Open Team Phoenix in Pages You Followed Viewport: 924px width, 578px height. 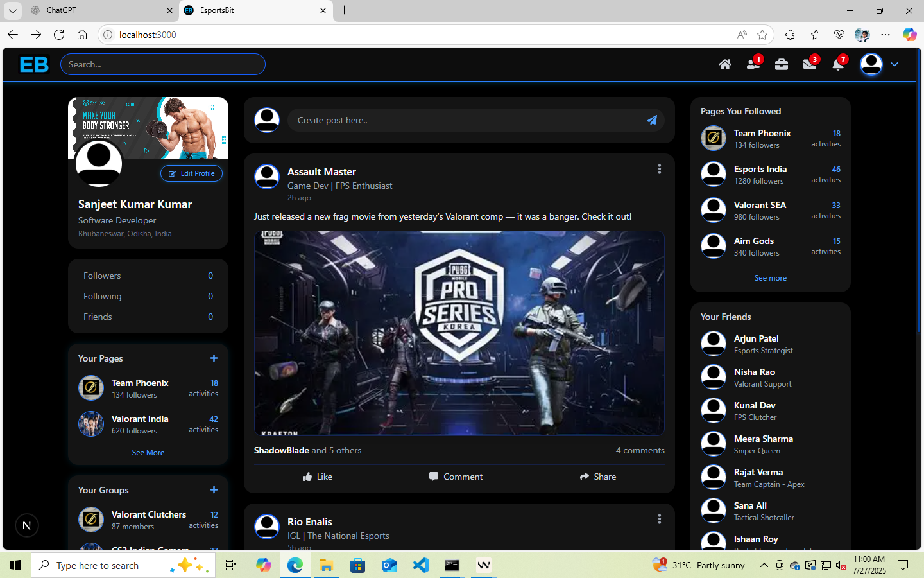pyautogui.click(x=771, y=138)
